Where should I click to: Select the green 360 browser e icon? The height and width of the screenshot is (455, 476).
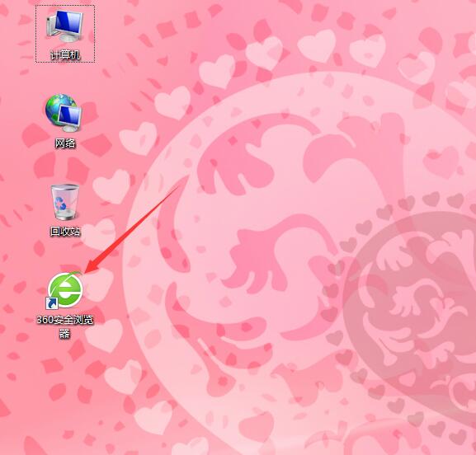[64, 289]
